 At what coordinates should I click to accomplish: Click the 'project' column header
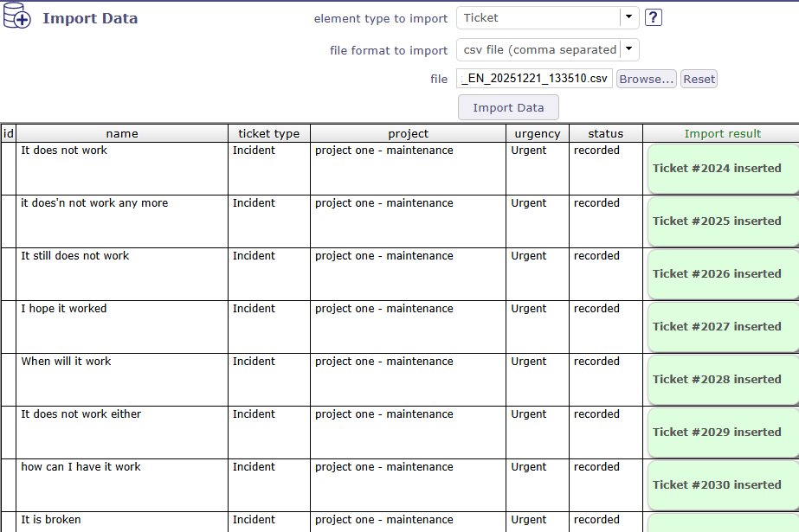[408, 133]
